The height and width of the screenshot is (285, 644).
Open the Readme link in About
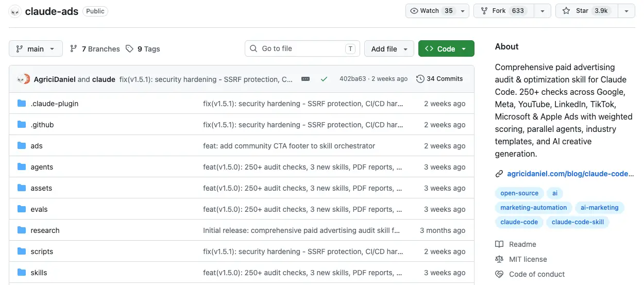point(522,244)
